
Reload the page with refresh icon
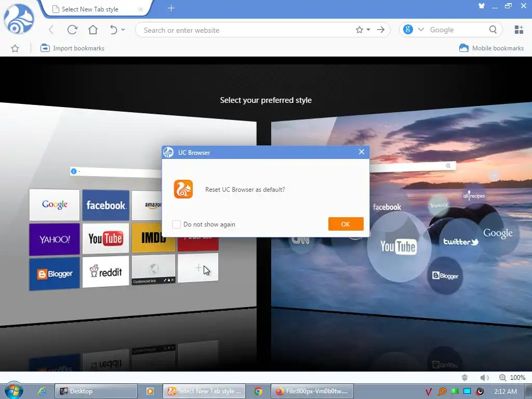point(72,30)
